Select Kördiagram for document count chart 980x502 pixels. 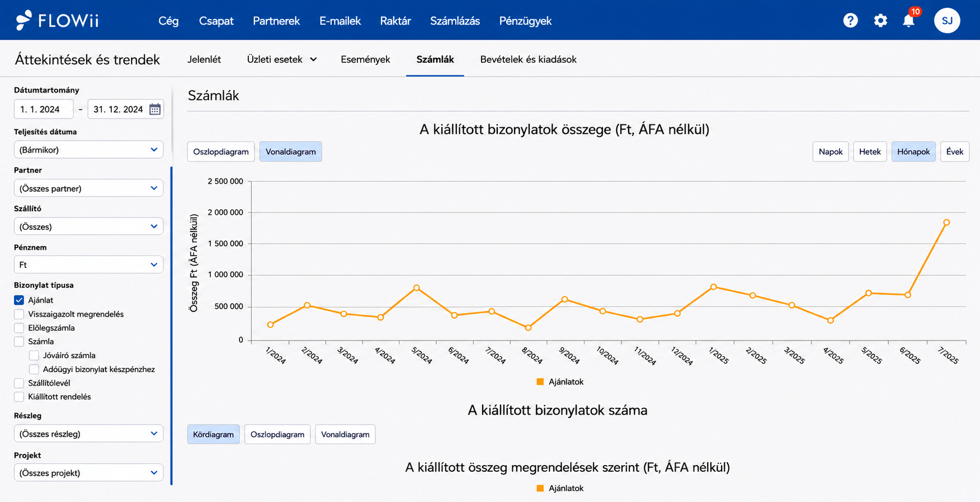tap(213, 434)
